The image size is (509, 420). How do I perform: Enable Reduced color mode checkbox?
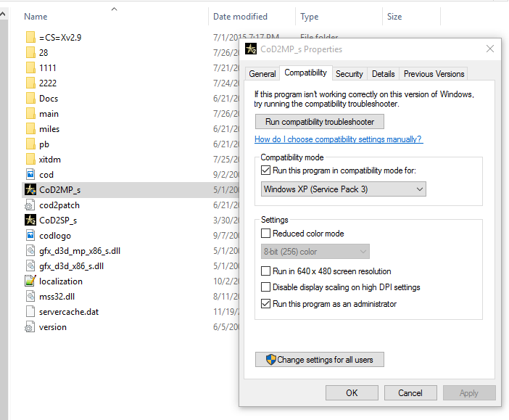(265, 234)
